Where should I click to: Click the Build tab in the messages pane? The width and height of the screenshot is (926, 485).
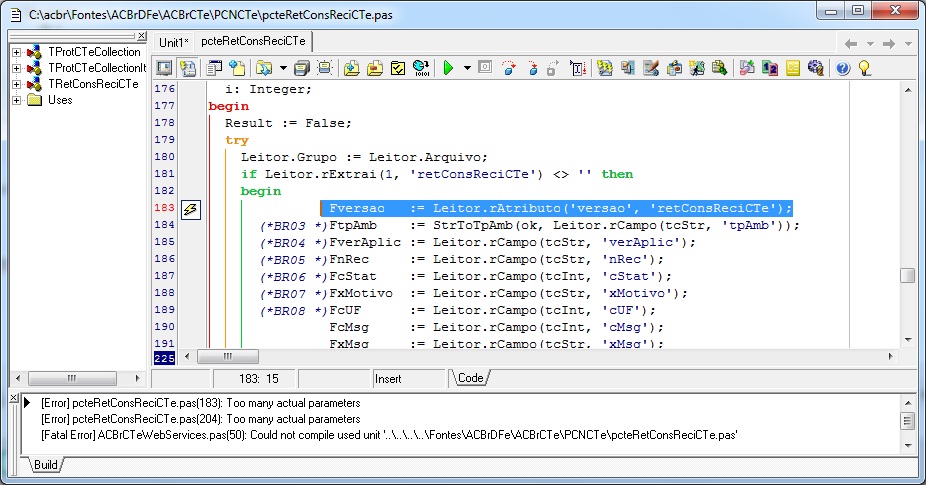click(x=45, y=465)
